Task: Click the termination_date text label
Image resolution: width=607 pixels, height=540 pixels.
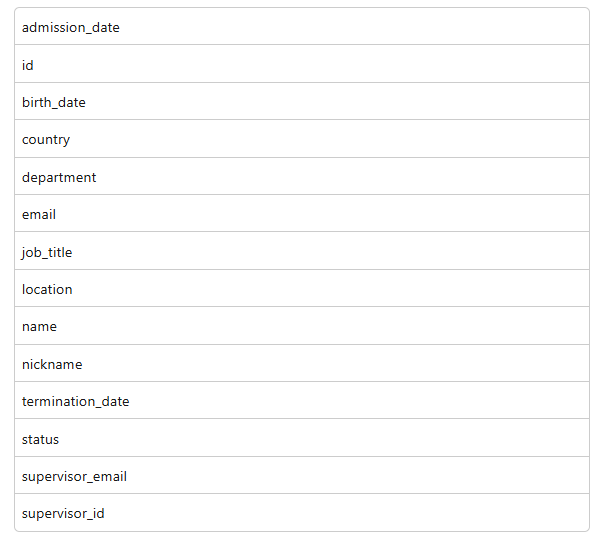Action: point(75,401)
